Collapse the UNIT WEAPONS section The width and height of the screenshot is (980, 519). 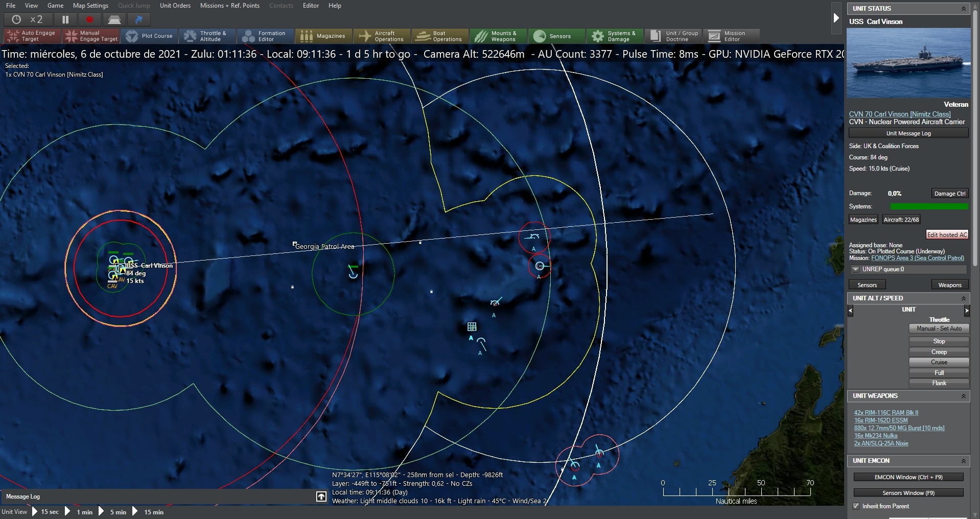[x=964, y=396]
